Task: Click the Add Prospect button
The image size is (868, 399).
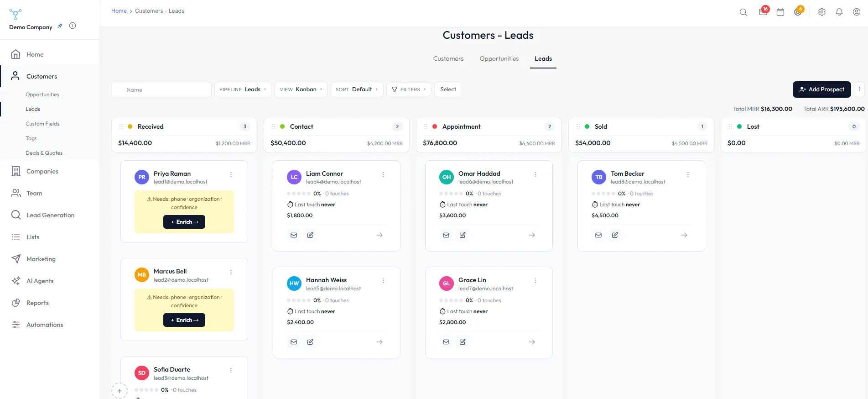Action: pyautogui.click(x=822, y=89)
